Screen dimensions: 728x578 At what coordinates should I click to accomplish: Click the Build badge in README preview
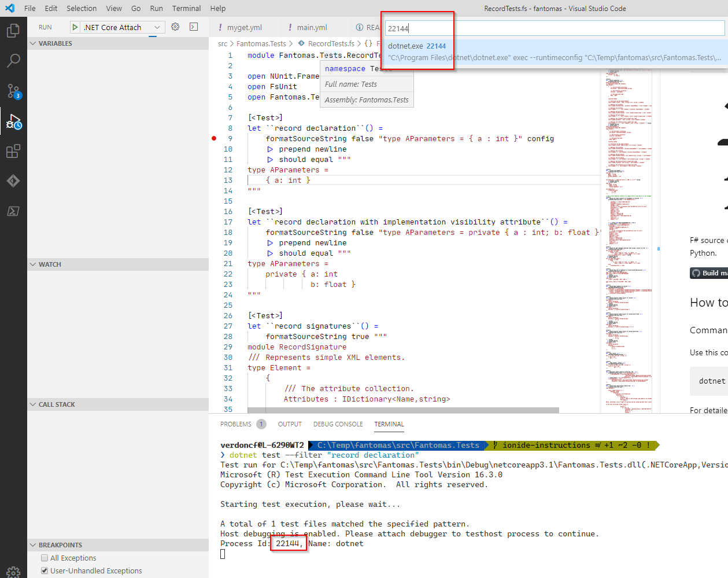click(x=709, y=273)
